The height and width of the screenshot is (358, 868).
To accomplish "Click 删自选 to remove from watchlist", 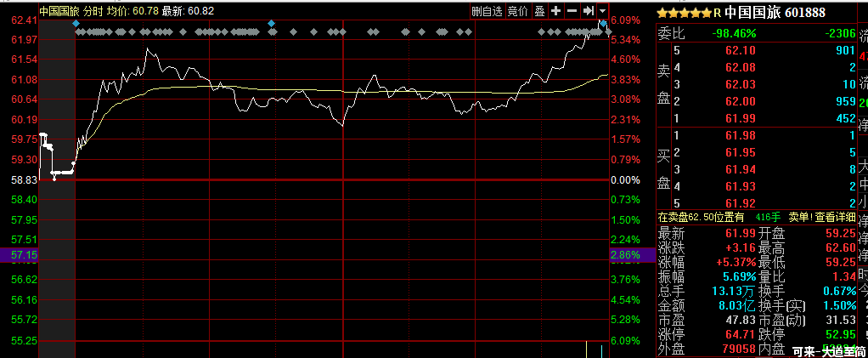I will click(x=488, y=11).
